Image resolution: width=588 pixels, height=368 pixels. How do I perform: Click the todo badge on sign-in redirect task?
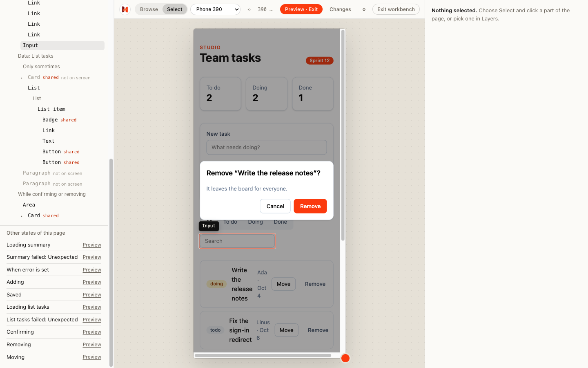point(216,330)
